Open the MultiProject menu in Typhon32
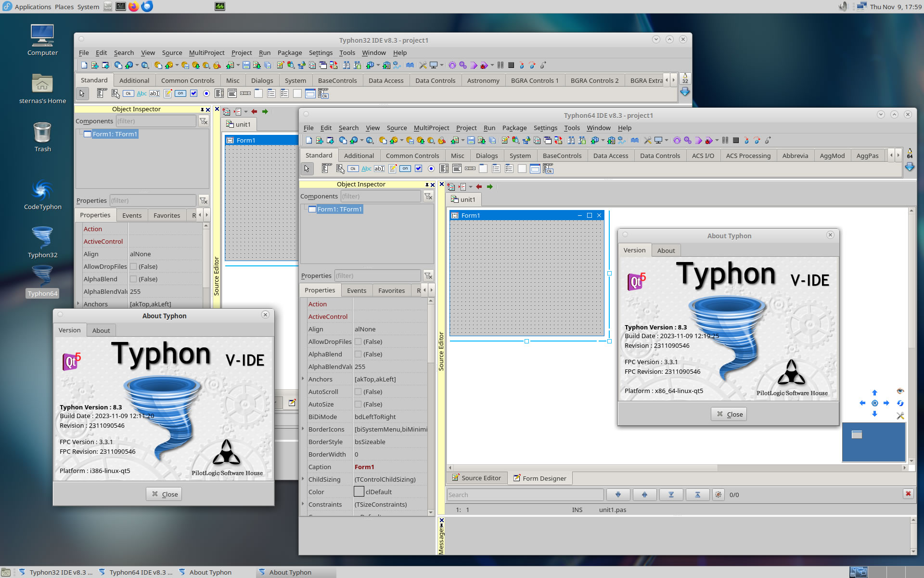 (x=206, y=53)
